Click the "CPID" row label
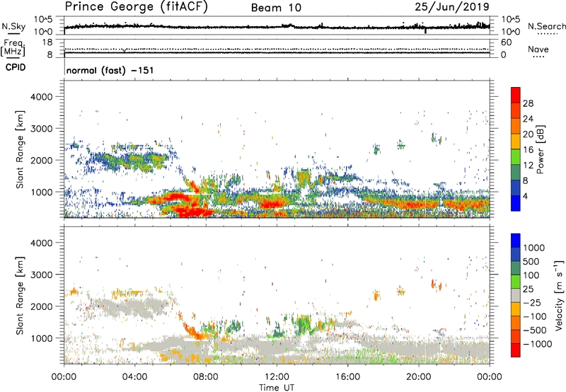The width and height of the screenshot is (566, 392). point(16,67)
